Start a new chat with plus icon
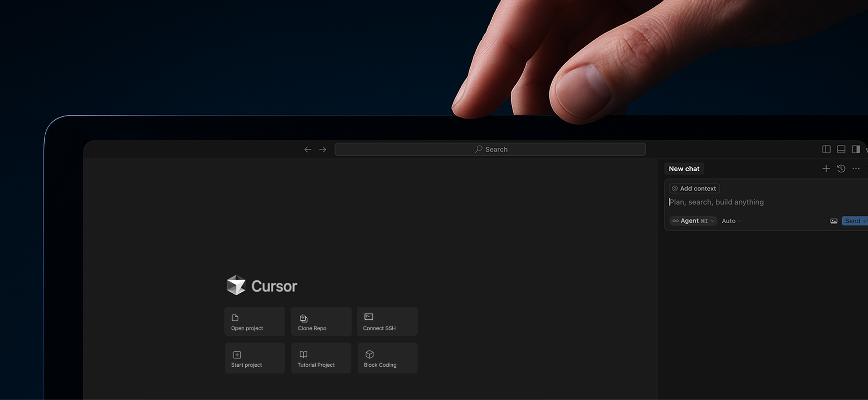Screen dimensions: 868x400 coord(826,168)
